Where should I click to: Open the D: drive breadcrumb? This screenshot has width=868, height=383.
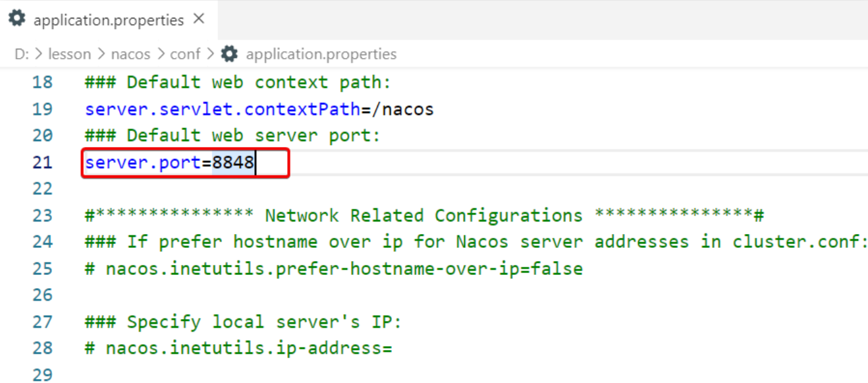click(22, 54)
